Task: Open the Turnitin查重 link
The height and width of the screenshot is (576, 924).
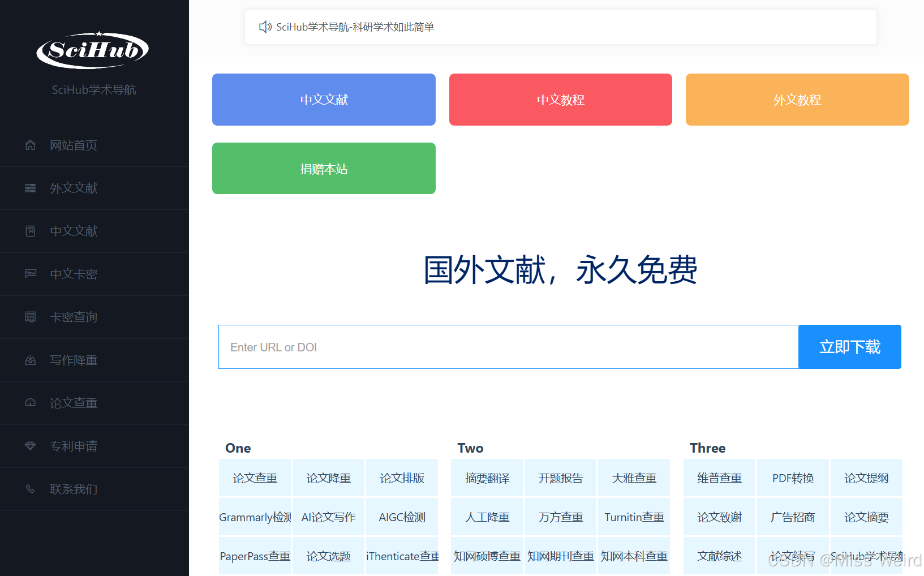Action: pos(634,517)
